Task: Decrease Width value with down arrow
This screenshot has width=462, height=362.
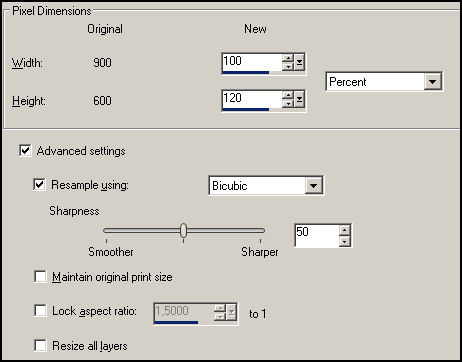Action: [287, 66]
